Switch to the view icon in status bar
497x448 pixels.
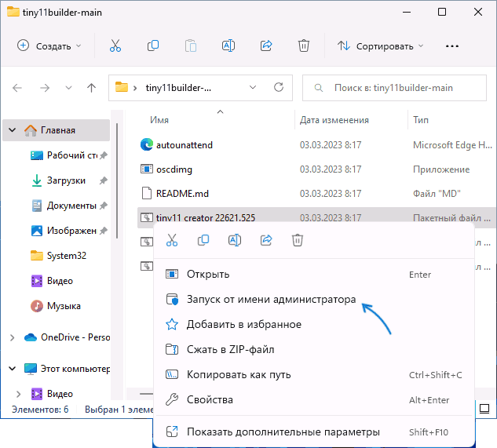coord(484,409)
